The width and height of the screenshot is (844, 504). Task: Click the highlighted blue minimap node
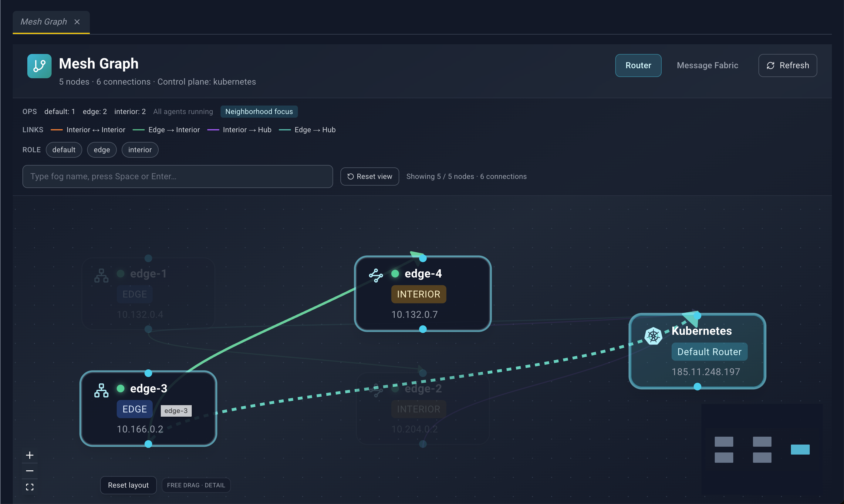pos(800,449)
